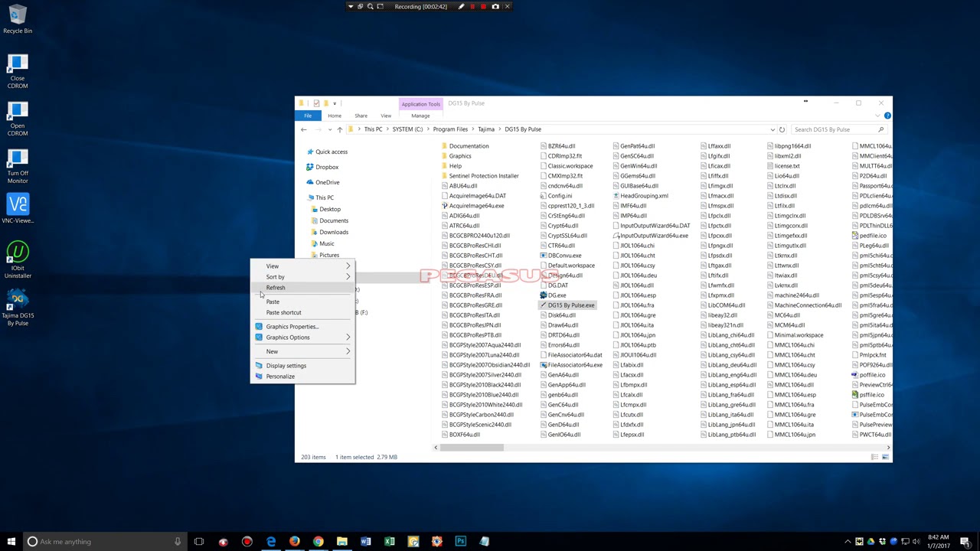
Task: Launch the Turn Off Monitor shortcut
Action: point(17,166)
